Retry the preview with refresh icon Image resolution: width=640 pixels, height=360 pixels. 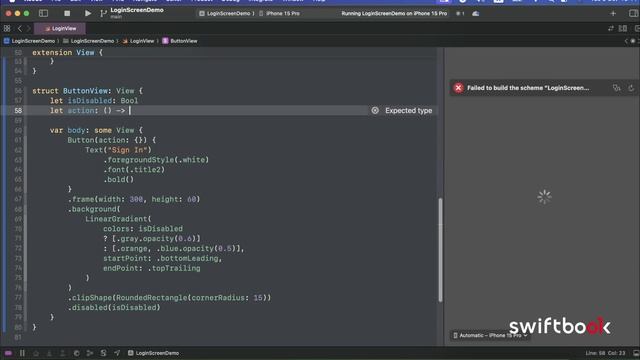631,88
